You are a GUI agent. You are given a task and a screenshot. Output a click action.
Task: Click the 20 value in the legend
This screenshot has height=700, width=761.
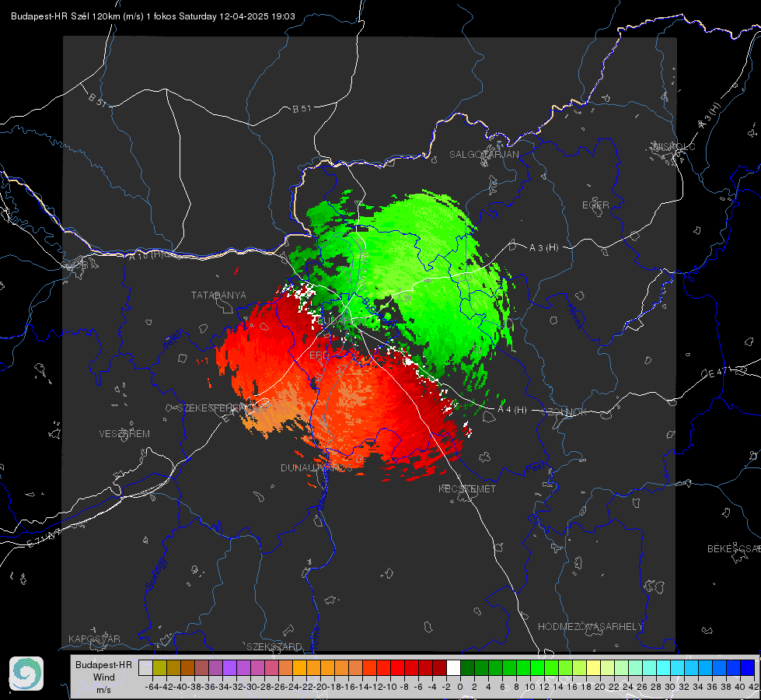(600, 687)
